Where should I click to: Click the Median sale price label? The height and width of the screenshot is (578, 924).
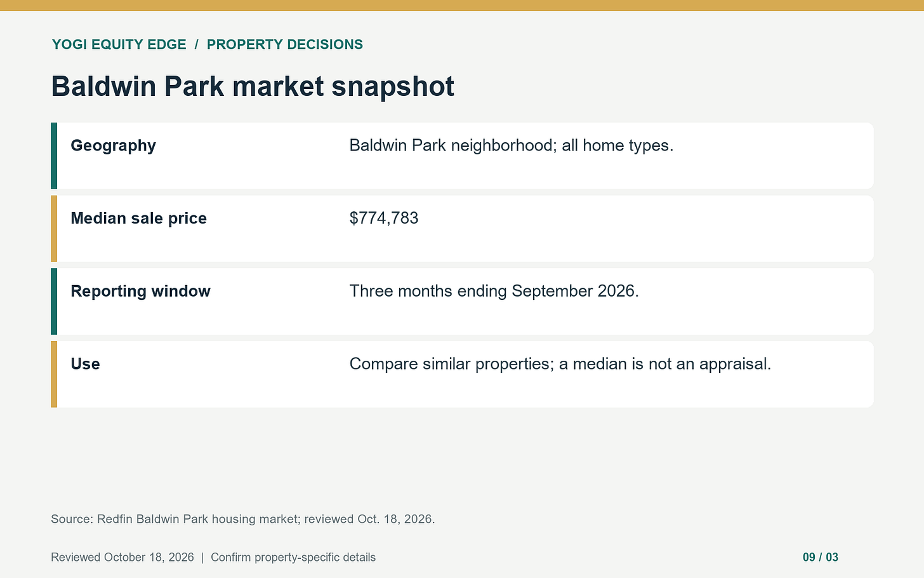(x=138, y=218)
